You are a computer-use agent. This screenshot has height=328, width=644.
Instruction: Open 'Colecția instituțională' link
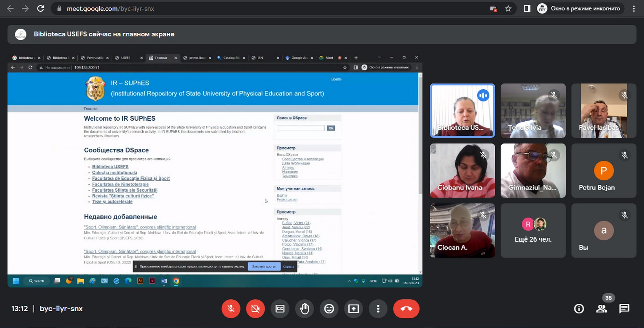(115, 172)
